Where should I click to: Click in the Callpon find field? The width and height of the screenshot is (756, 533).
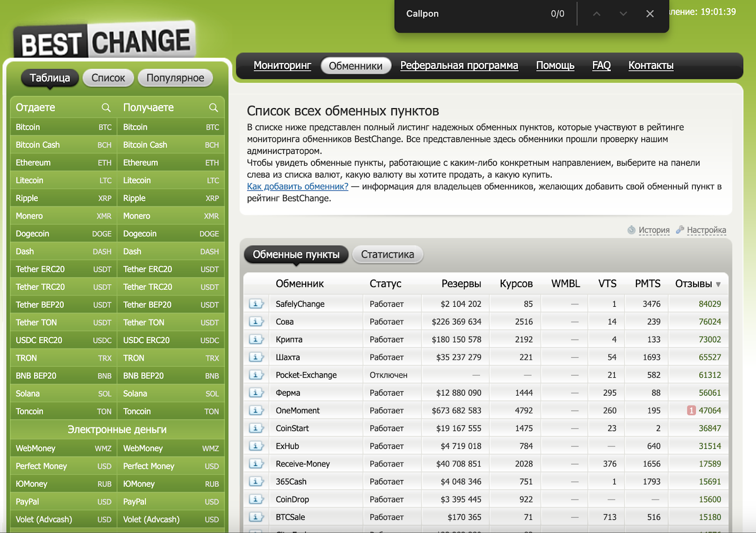472,14
